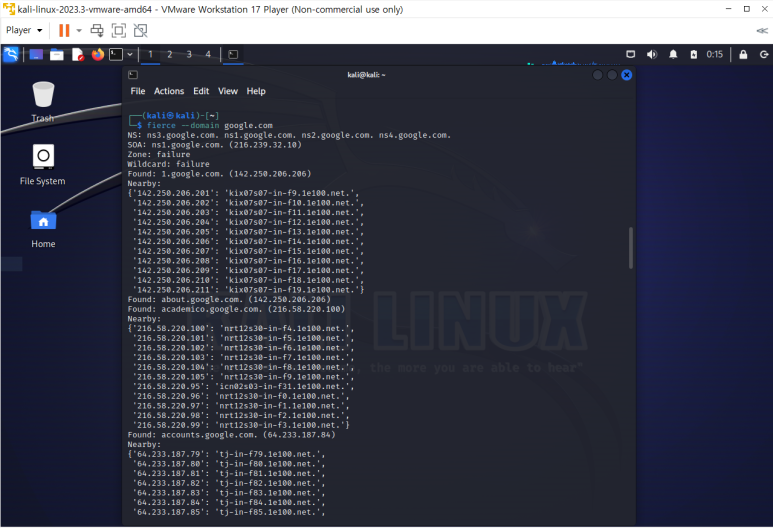This screenshot has width=773, height=528.
Task: Open the Home folder desktop icon
Action: (x=43, y=229)
